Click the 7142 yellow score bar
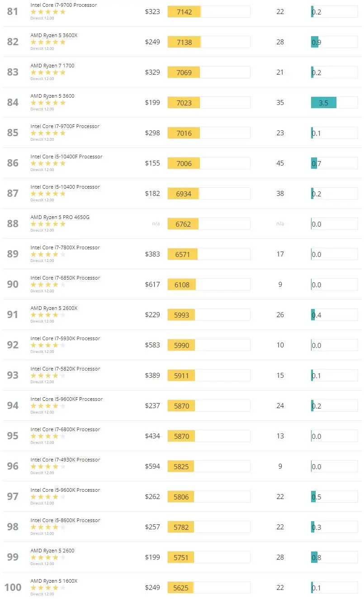The width and height of the screenshot is (364, 599). pyautogui.click(x=184, y=12)
